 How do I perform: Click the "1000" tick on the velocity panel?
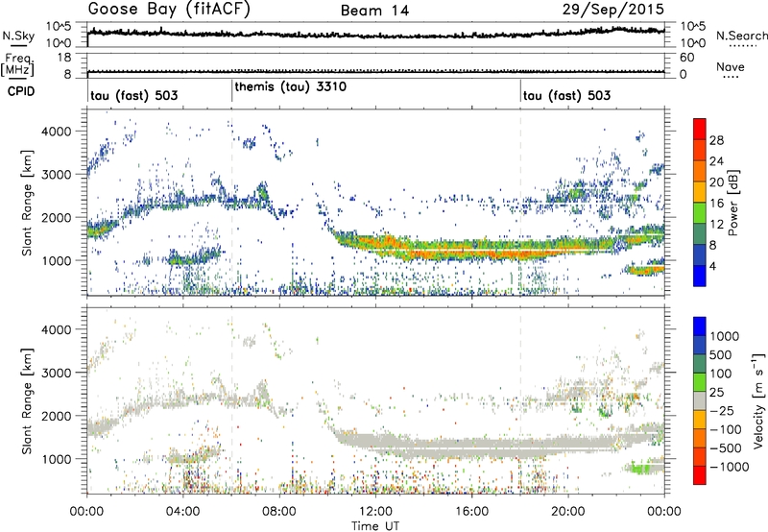tap(56, 459)
